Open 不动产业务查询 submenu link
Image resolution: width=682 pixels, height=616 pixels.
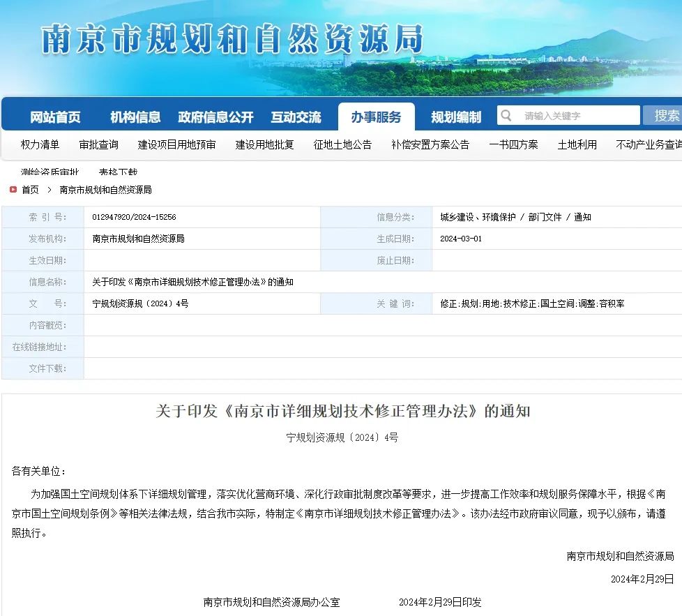tap(649, 144)
